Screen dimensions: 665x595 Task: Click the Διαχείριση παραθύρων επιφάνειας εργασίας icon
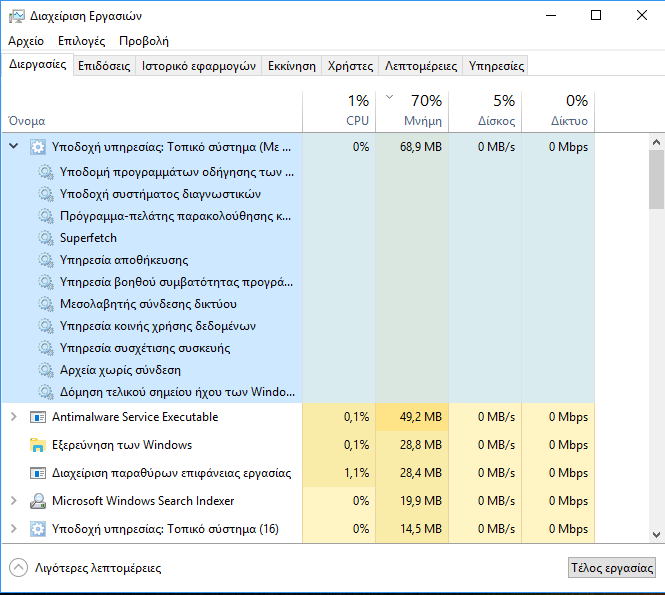pyautogui.click(x=38, y=473)
